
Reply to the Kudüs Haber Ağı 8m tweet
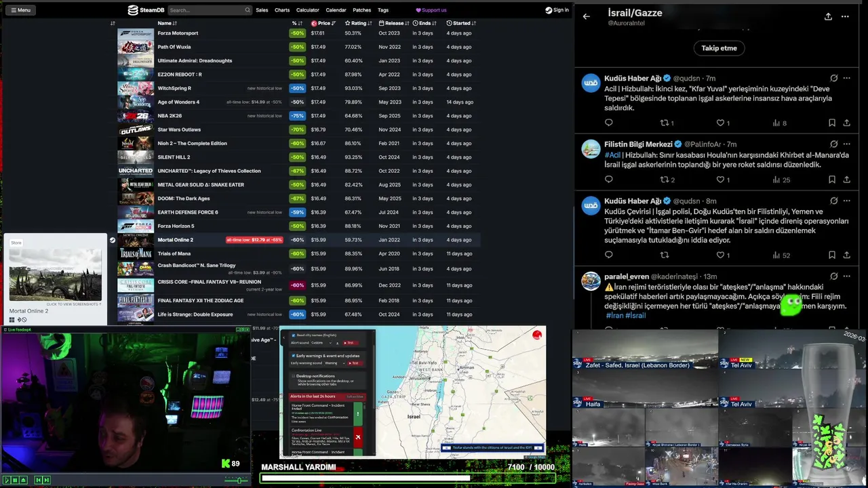point(608,255)
